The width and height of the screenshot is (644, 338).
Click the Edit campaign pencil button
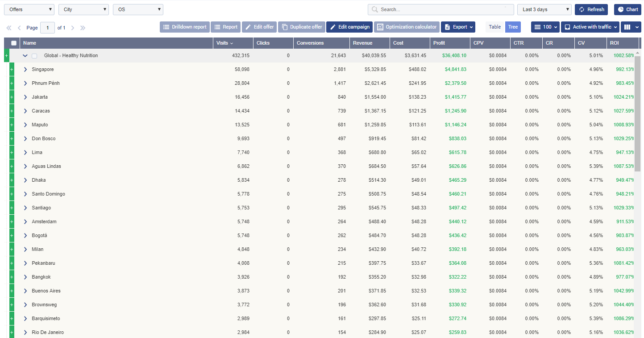point(349,27)
